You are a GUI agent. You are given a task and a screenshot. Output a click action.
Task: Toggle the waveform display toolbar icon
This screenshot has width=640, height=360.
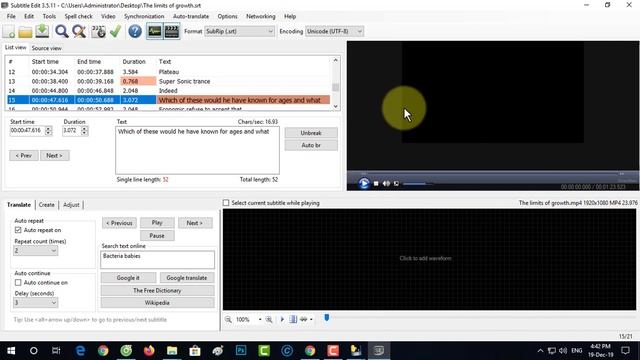(155, 31)
